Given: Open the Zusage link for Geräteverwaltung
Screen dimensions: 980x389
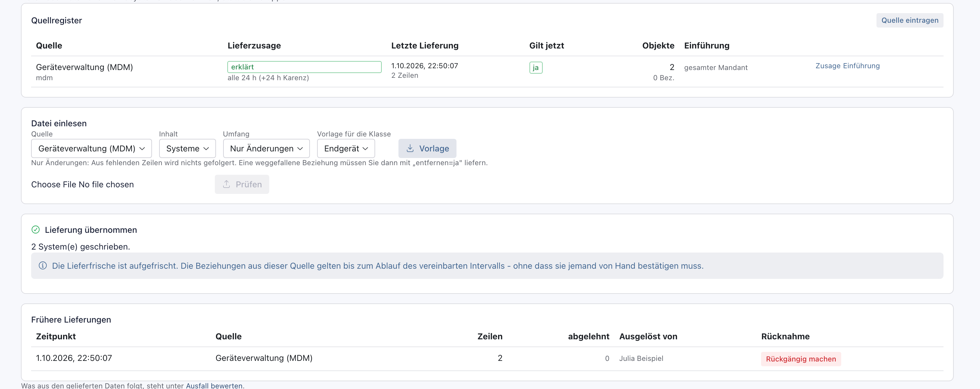Looking at the screenshot, I should tap(828, 66).
